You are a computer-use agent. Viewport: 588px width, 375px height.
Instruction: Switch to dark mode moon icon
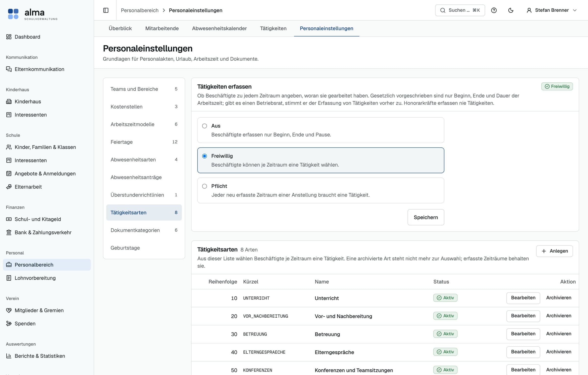click(x=511, y=10)
